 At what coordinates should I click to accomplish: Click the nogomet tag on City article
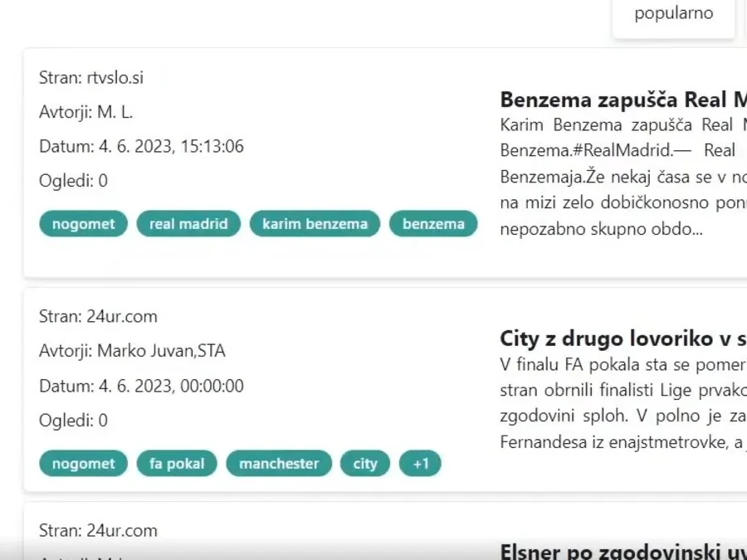coord(83,463)
